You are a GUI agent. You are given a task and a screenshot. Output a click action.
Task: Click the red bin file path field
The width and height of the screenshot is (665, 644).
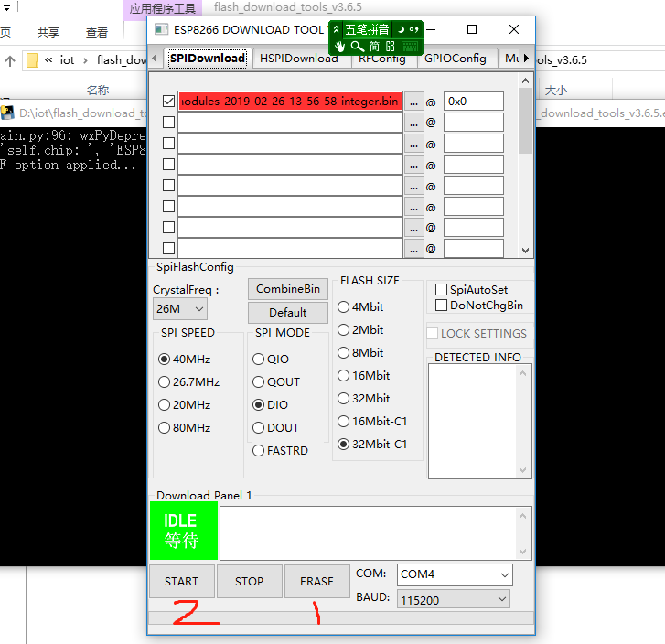(291, 102)
